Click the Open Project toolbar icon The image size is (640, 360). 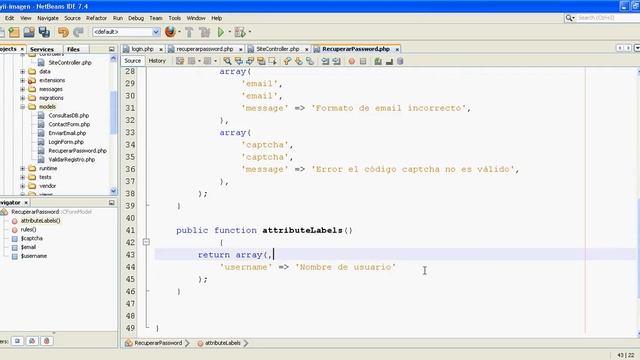tap(29, 32)
